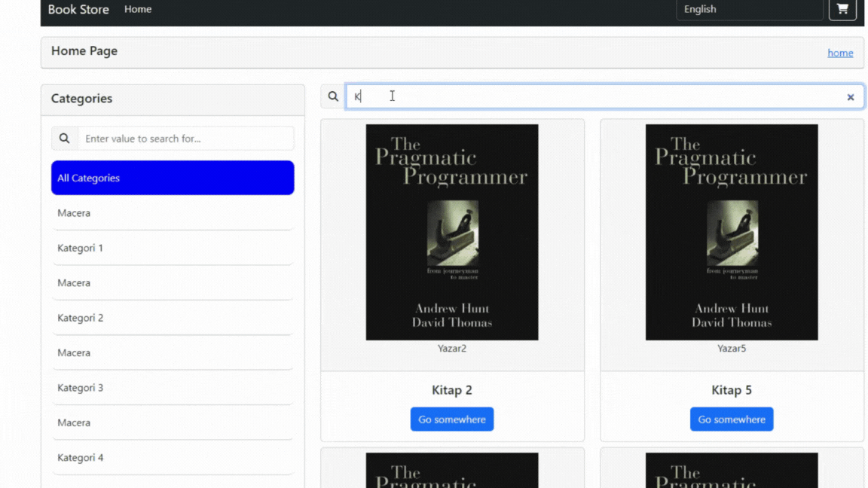
Task: Open the shopping cart
Action: pyautogui.click(x=842, y=10)
